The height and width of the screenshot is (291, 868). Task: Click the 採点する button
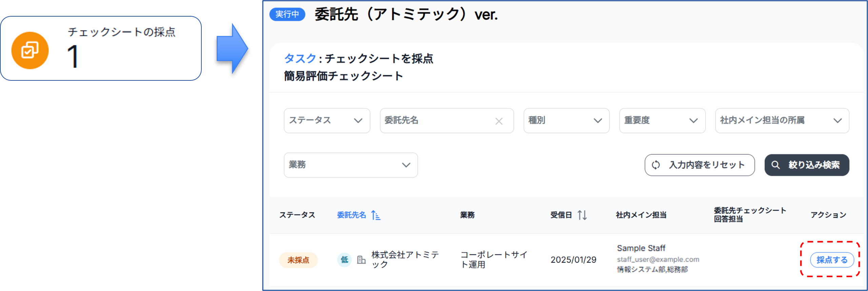pos(831,260)
